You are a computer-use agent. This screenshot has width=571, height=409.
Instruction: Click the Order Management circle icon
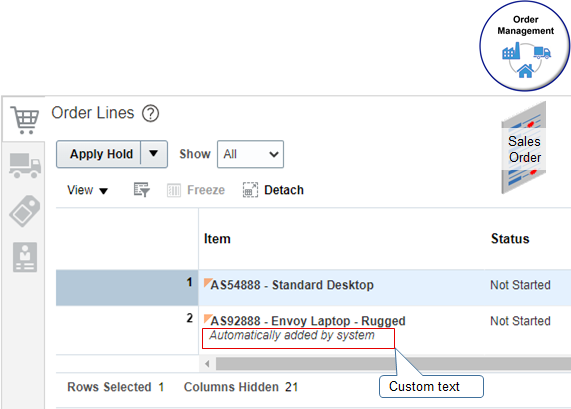click(x=525, y=46)
